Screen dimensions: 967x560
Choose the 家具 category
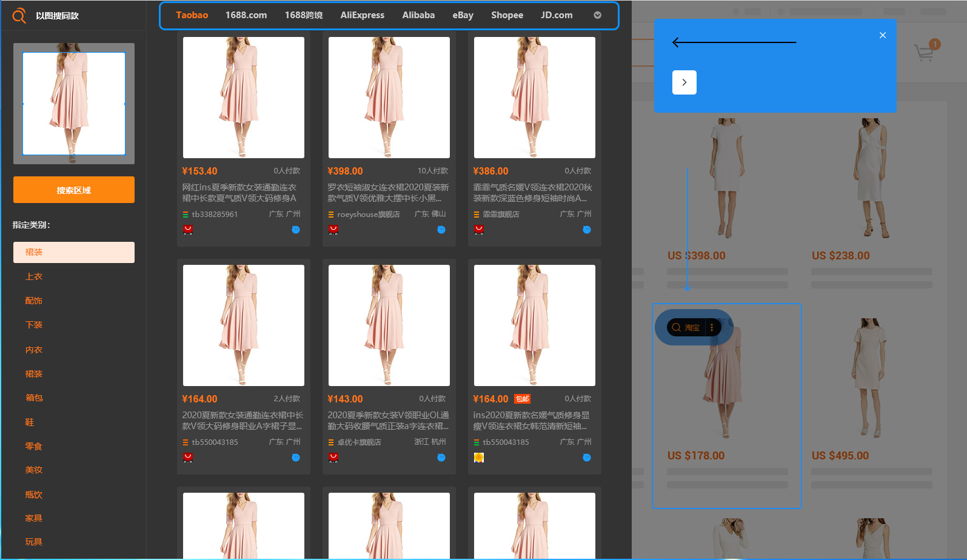coord(34,518)
